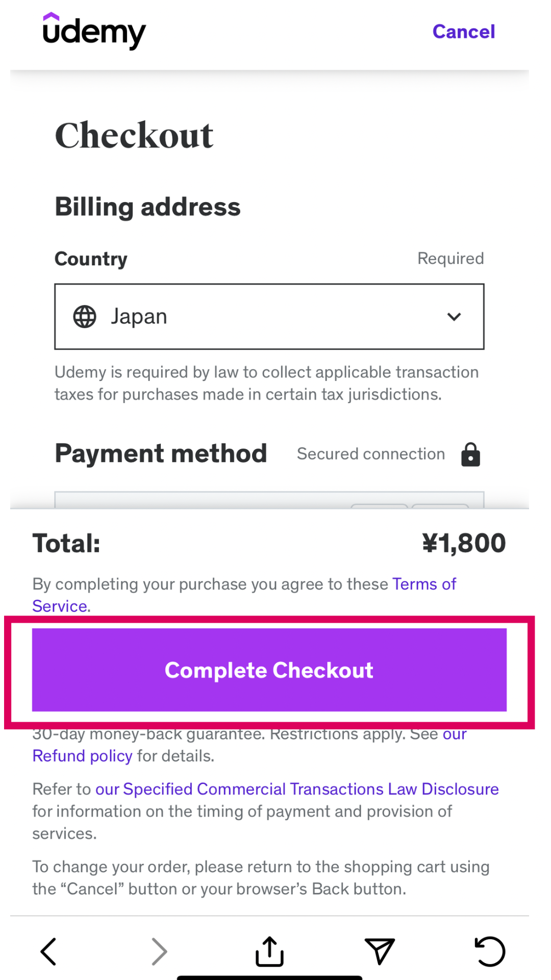Expand the chevron arrow beside Japan

(454, 316)
